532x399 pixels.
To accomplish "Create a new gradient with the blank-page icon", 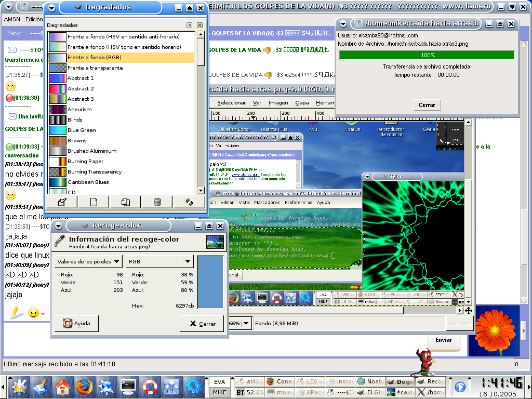I will click(94, 202).
